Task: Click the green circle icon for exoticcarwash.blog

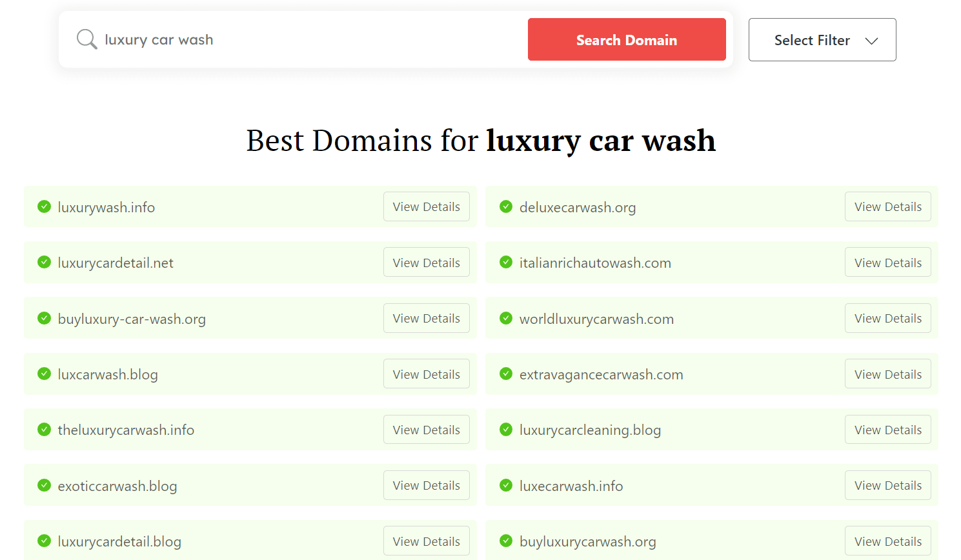Action: pos(44,485)
